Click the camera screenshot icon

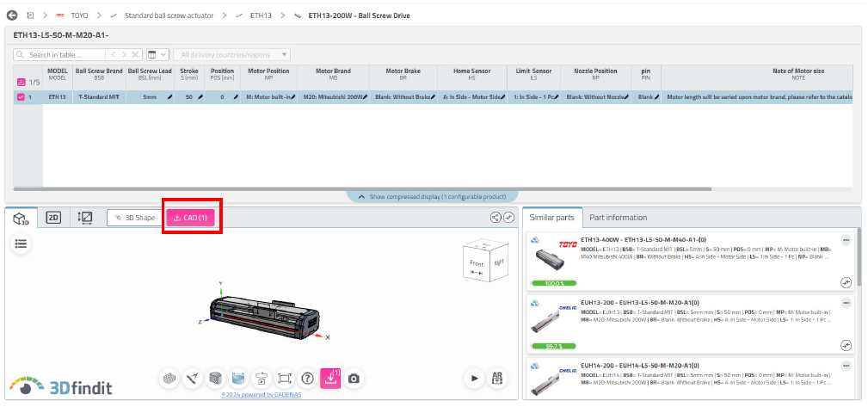tap(353, 378)
